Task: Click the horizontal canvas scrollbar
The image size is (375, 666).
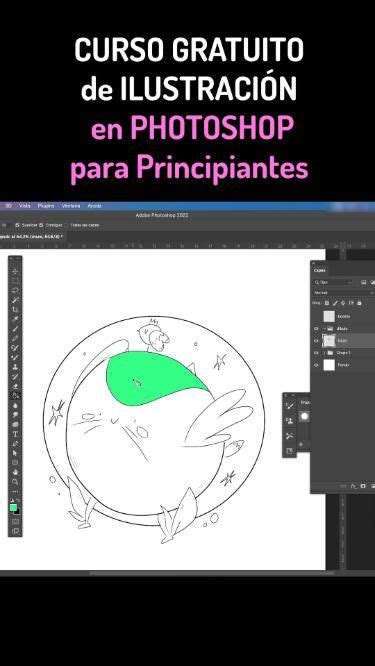Action: pos(212,573)
